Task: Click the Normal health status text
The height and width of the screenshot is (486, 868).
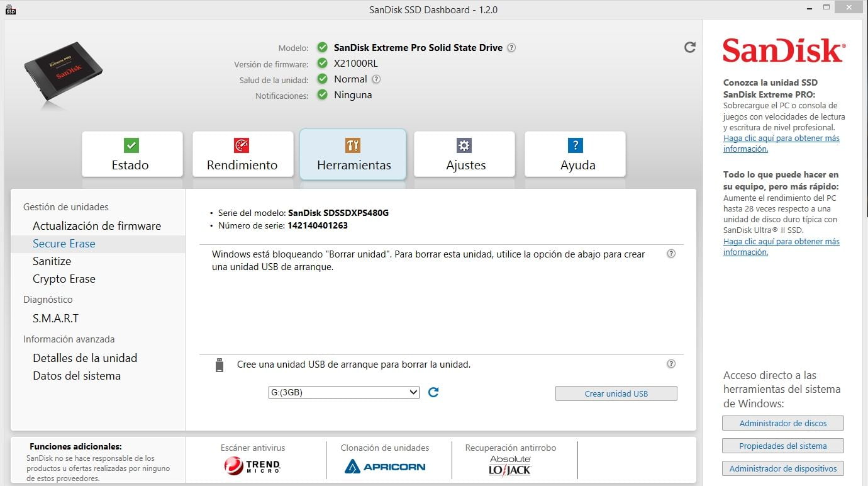Action: pos(350,79)
